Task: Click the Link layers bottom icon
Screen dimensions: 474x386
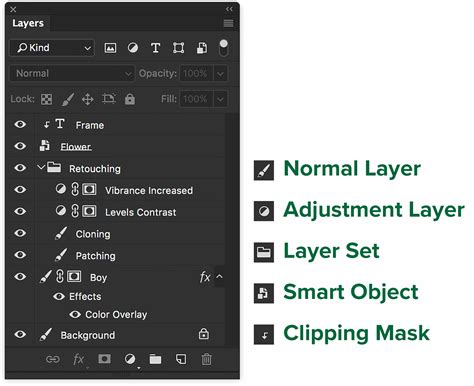Action: coord(53,359)
